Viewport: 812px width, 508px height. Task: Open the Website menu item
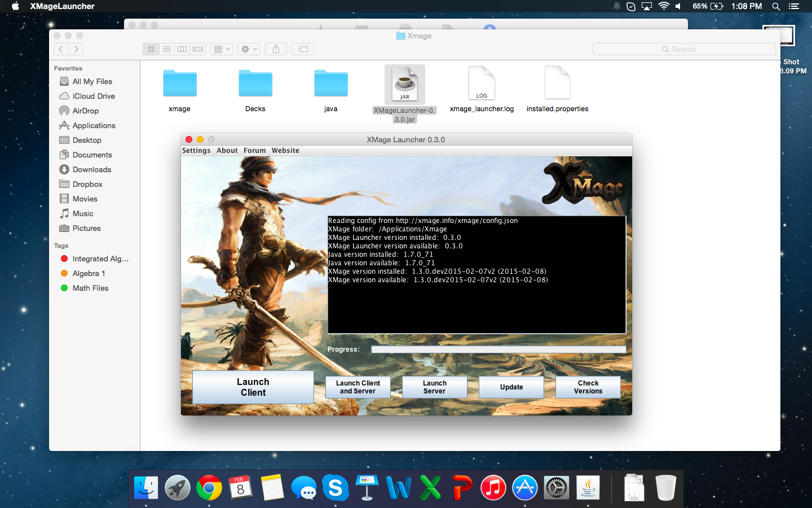[285, 151]
